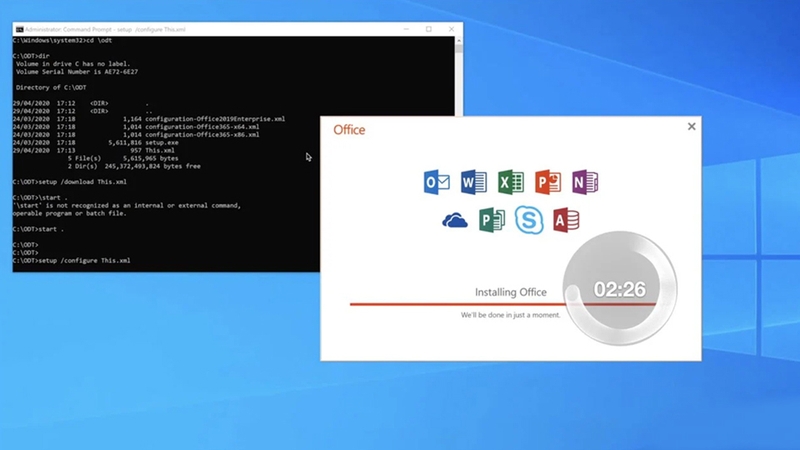This screenshot has height=450, width=800.
Task: Click the Skype icon in Office installer
Action: click(529, 220)
